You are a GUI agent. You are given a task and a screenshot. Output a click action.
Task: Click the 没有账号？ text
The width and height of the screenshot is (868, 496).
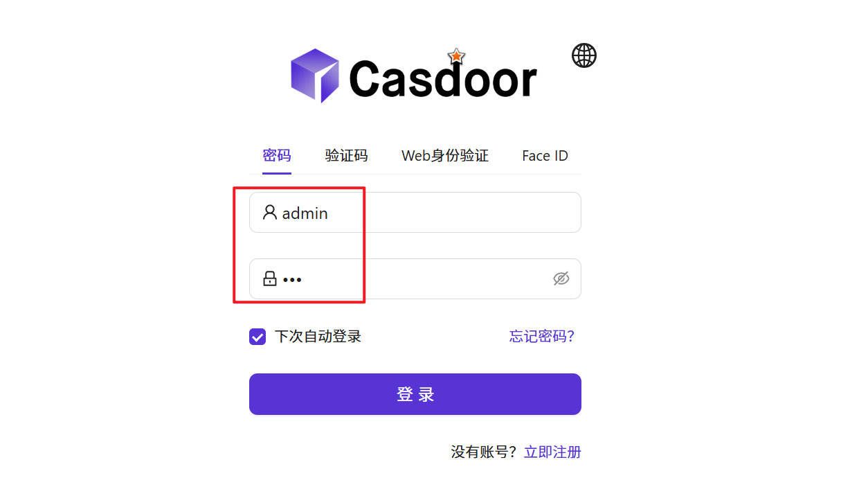pyautogui.click(x=484, y=452)
